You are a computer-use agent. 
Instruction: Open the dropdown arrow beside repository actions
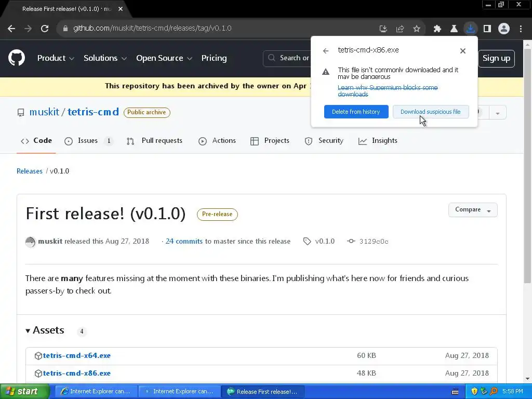click(x=497, y=113)
